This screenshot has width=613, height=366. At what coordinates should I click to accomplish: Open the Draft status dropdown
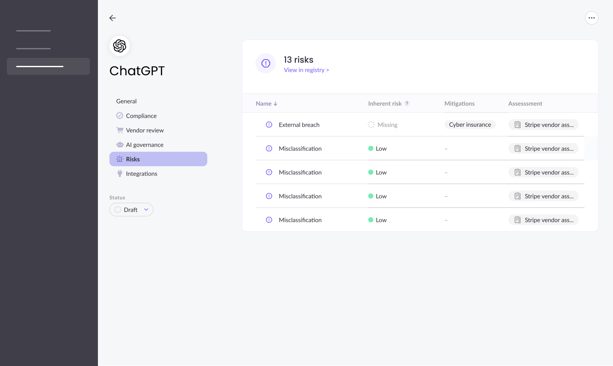click(x=131, y=210)
